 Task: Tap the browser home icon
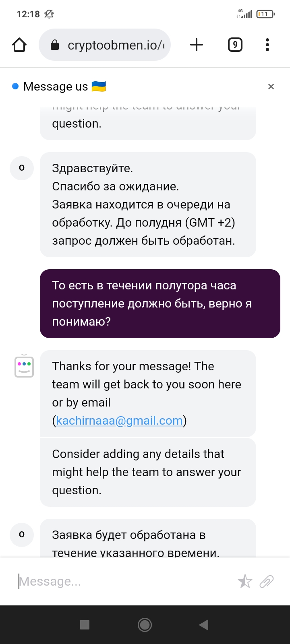(x=19, y=45)
